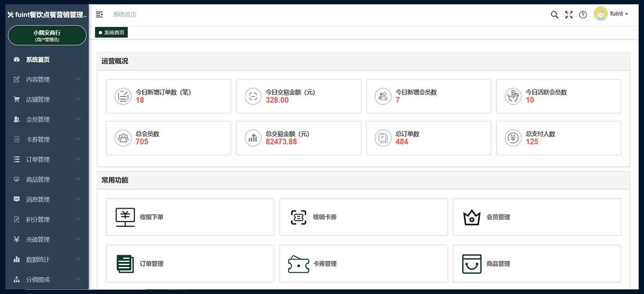Viewport: 644px width, 294px height.
Task: Click the 总会员数 value 705
Action: pyautogui.click(x=142, y=142)
